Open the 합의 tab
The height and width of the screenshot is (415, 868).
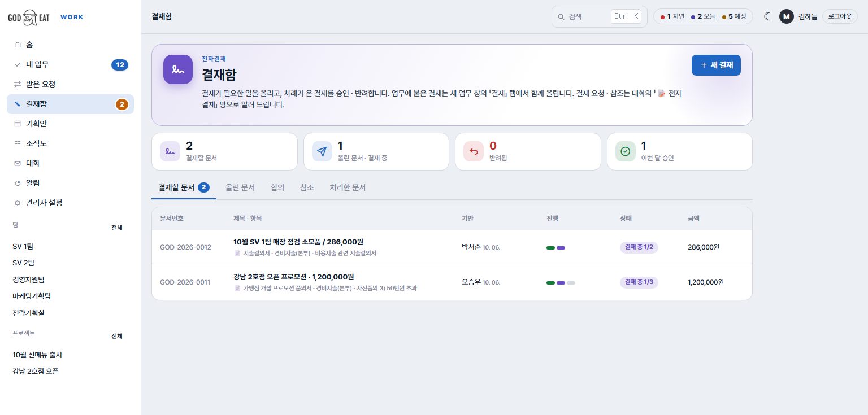tap(277, 187)
